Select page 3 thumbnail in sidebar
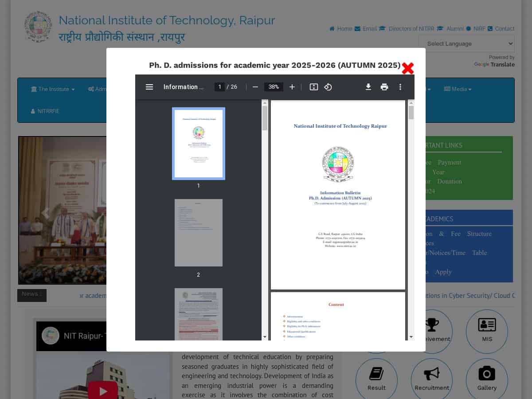The image size is (532, 399). click(x=199, y=314)
